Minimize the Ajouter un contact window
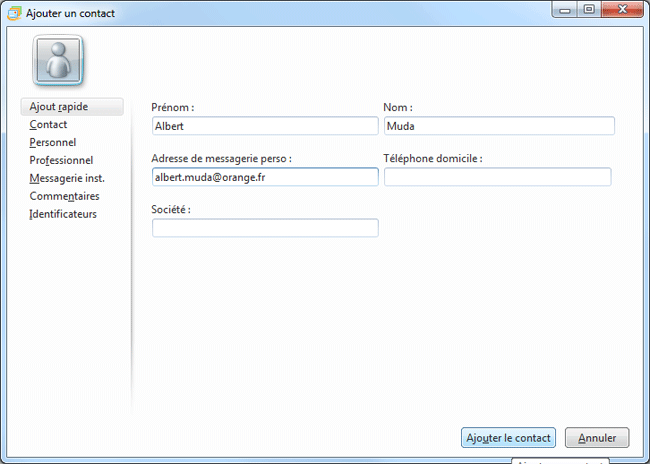This screenshot has width=650, height=464. click(x=565, y=10)
